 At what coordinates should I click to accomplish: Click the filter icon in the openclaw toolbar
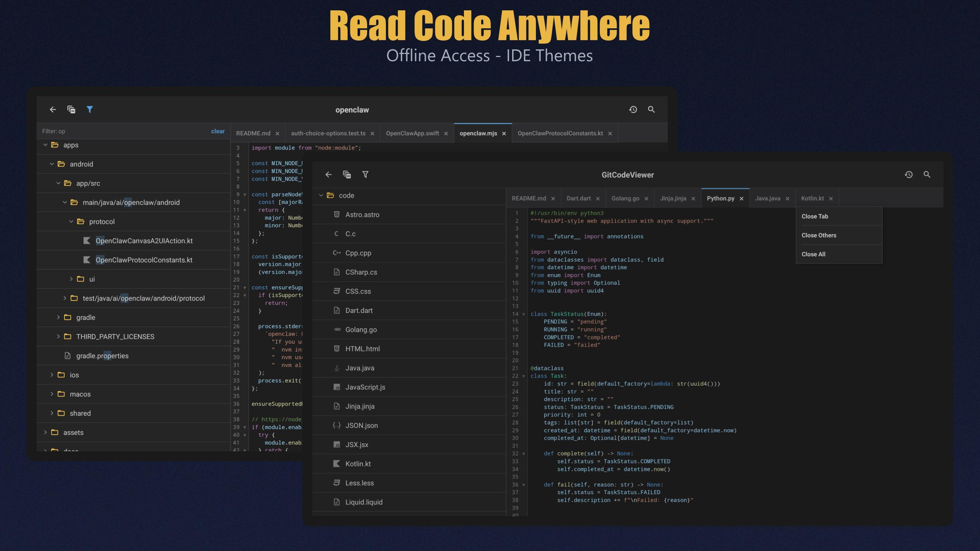click(90, 109)
